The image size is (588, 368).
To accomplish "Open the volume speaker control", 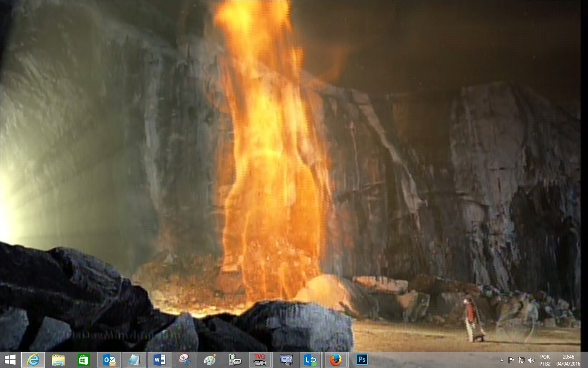I will pos(531,360).
